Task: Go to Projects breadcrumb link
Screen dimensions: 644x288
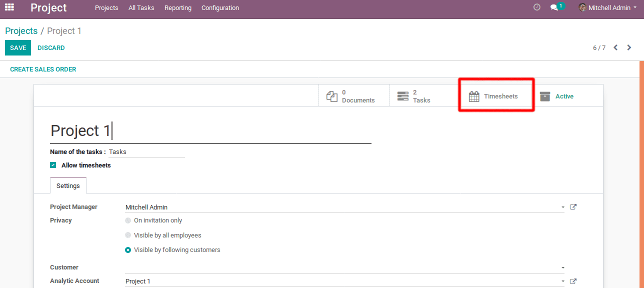Action: (x=21, y=31)
